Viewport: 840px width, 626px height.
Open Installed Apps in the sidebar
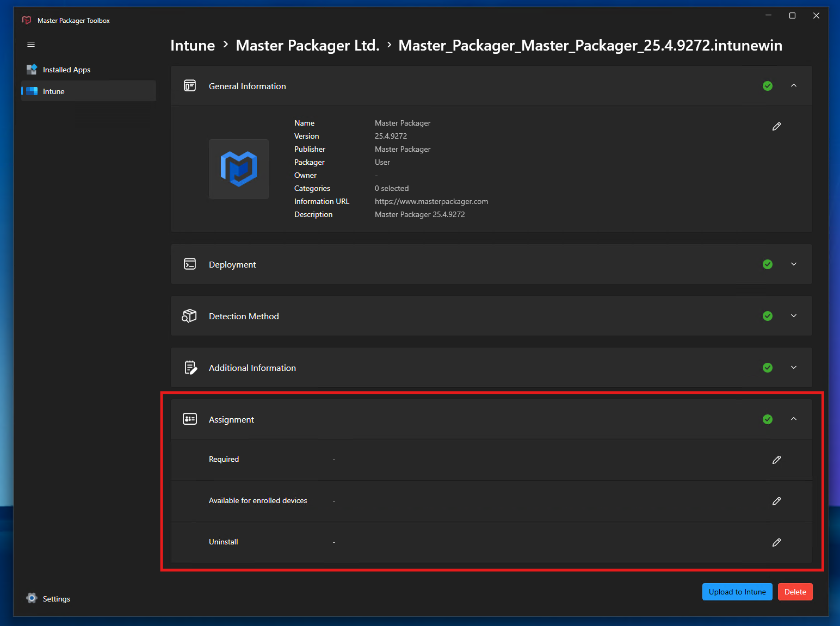click(x=88, y=70)
